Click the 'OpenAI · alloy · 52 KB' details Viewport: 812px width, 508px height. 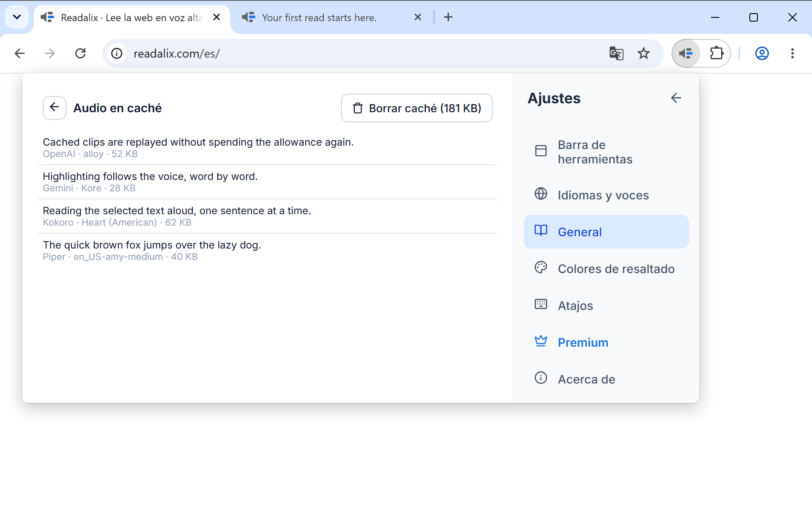point(90,154)
